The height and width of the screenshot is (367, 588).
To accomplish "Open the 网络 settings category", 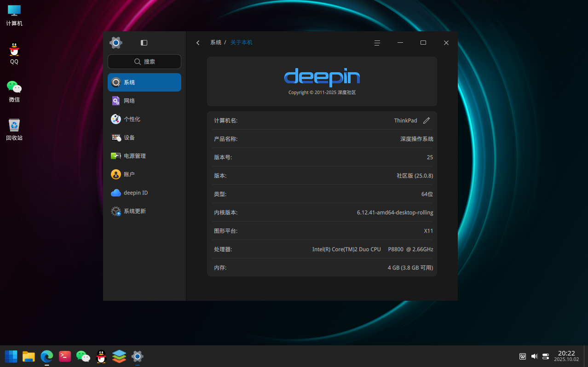I will 144,101.
